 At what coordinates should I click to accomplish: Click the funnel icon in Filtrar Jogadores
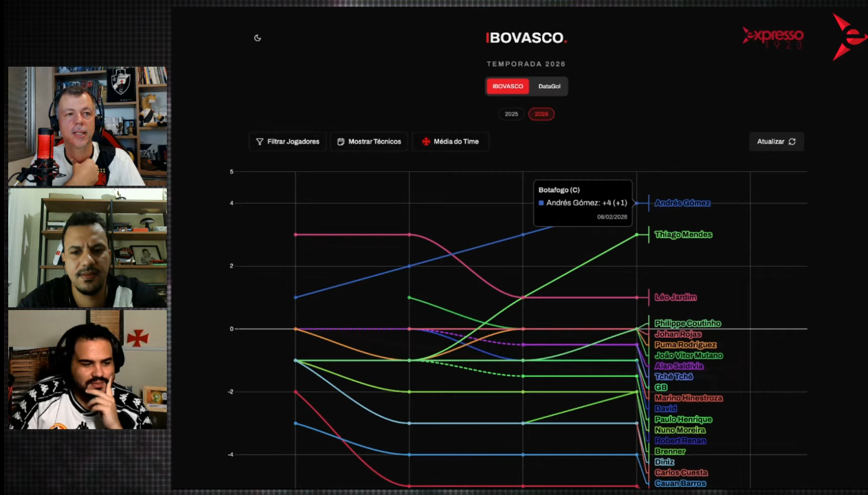pyautogui.click(x=260, y=142)
